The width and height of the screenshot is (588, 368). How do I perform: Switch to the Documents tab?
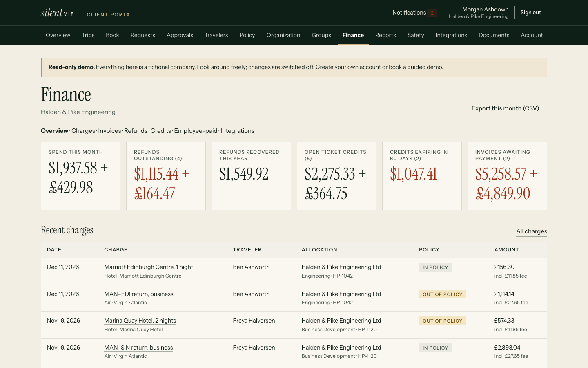(494, 35)
